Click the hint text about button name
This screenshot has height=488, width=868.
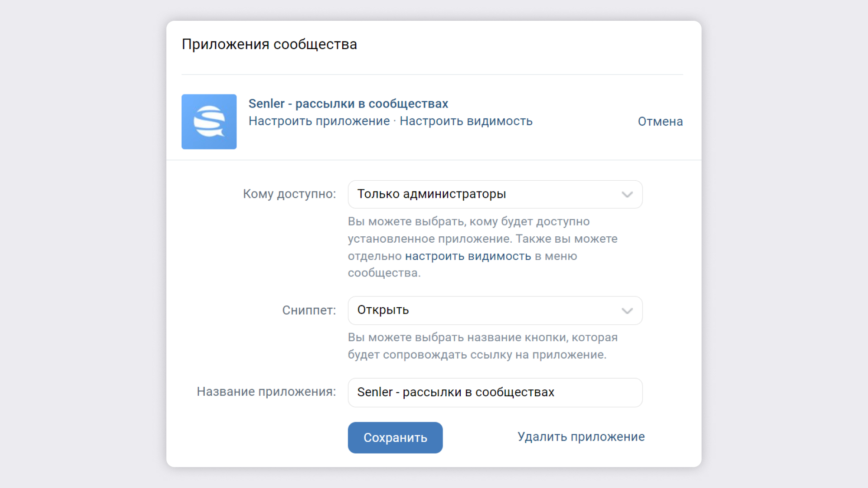pyautogui.click(x=482, y=346)
